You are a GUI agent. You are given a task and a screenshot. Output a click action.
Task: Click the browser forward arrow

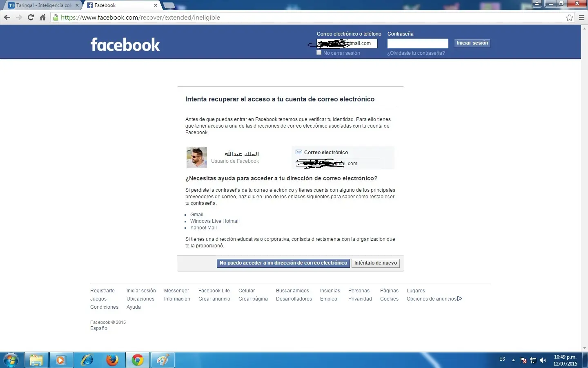tap(19, 18)
